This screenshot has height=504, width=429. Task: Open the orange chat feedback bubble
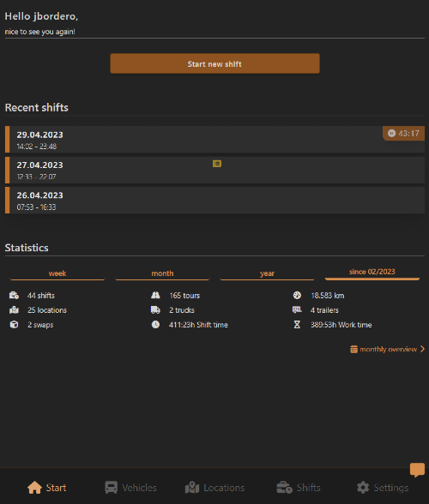[x=417, y=470]
